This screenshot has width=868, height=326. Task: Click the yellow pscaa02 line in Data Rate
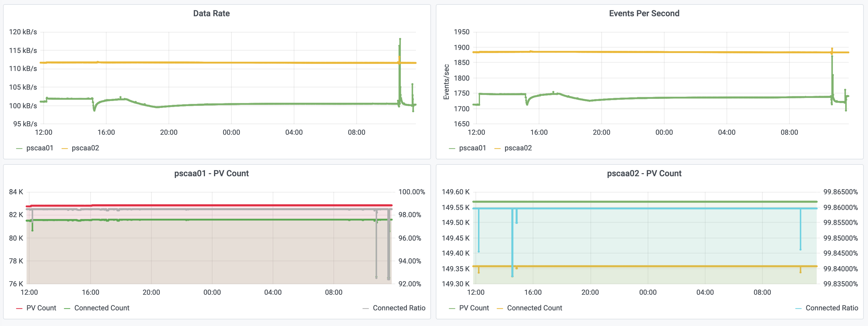click(x=236, y=63)
